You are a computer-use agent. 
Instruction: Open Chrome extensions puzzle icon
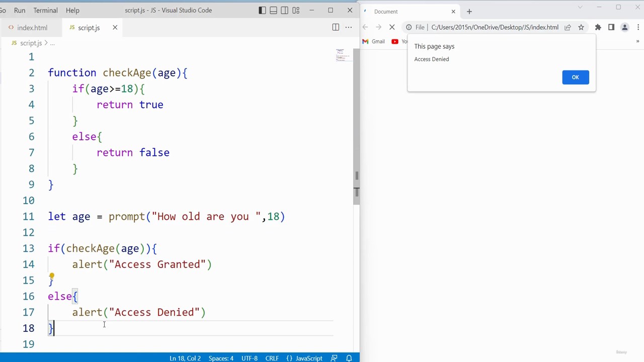[x=598, y=27]
